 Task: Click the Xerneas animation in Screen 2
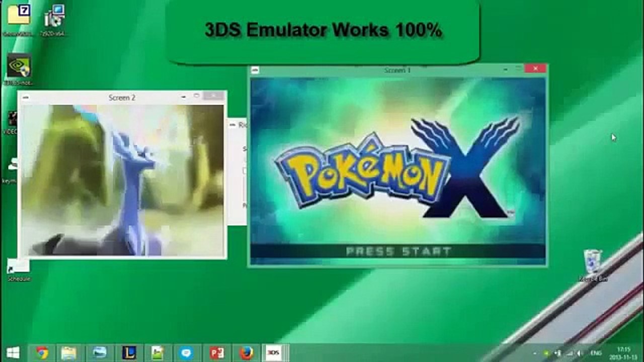coord(122,180)
